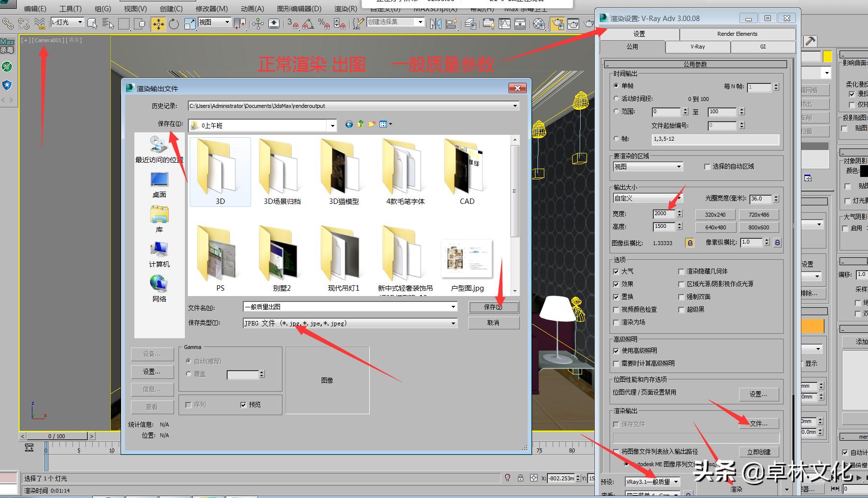This screenshot has height=498, width=868.
Task: Open the reference coordinate 视图 dropdown
Action: click(x=214, y=22)
